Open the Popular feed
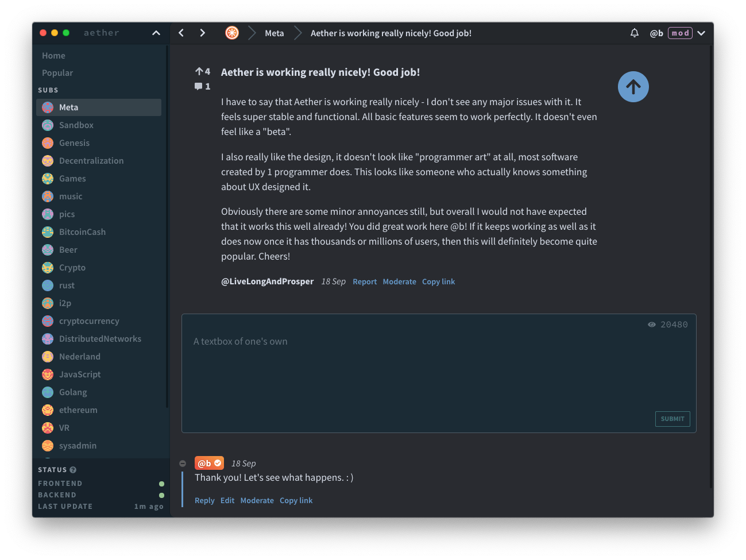 pyautogui.click(x=57, y=73)
